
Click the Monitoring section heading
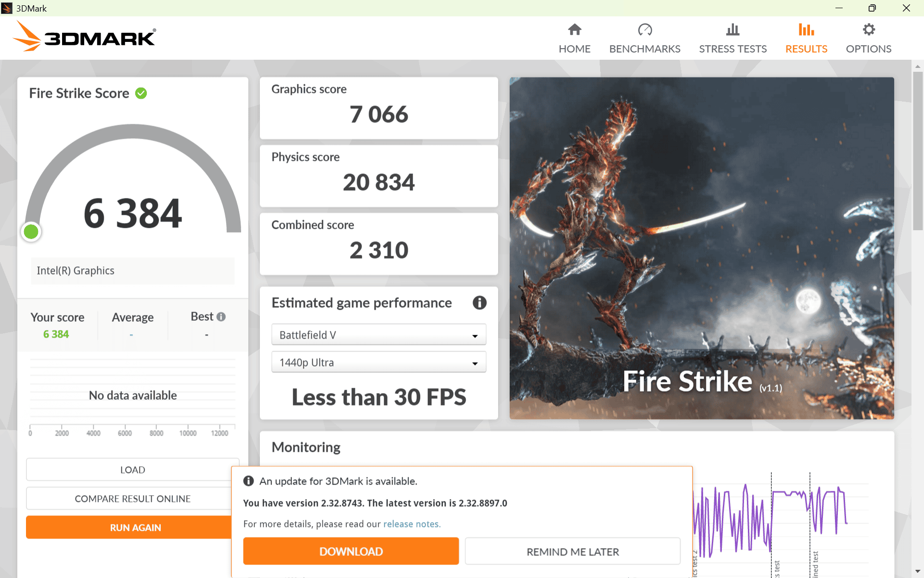(306, 447)
